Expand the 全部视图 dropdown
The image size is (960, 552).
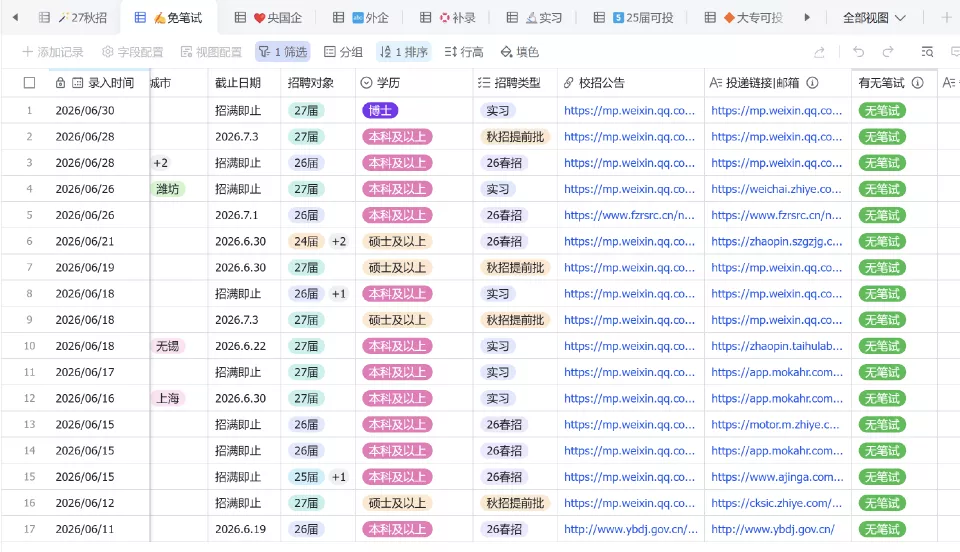click(874, 18)
